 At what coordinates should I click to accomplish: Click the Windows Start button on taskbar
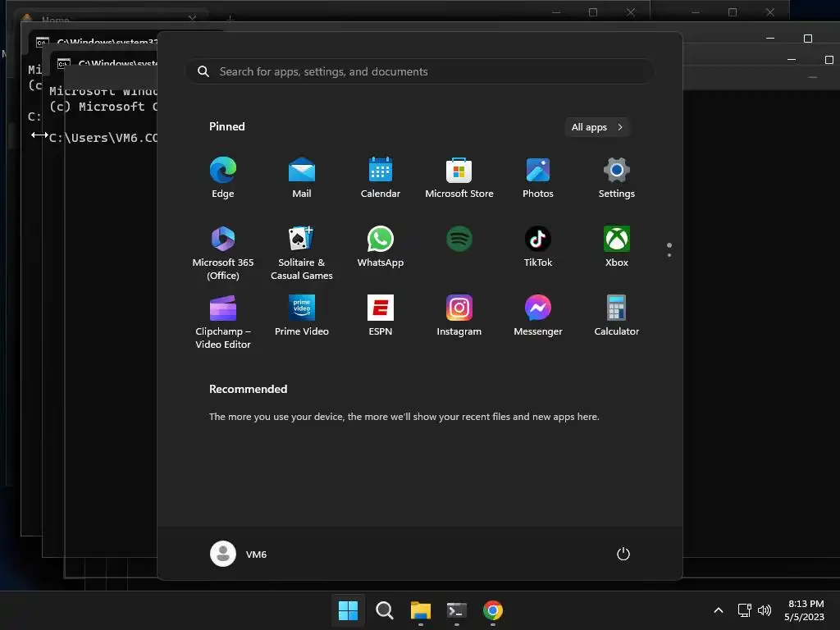(x=348, y=610)
